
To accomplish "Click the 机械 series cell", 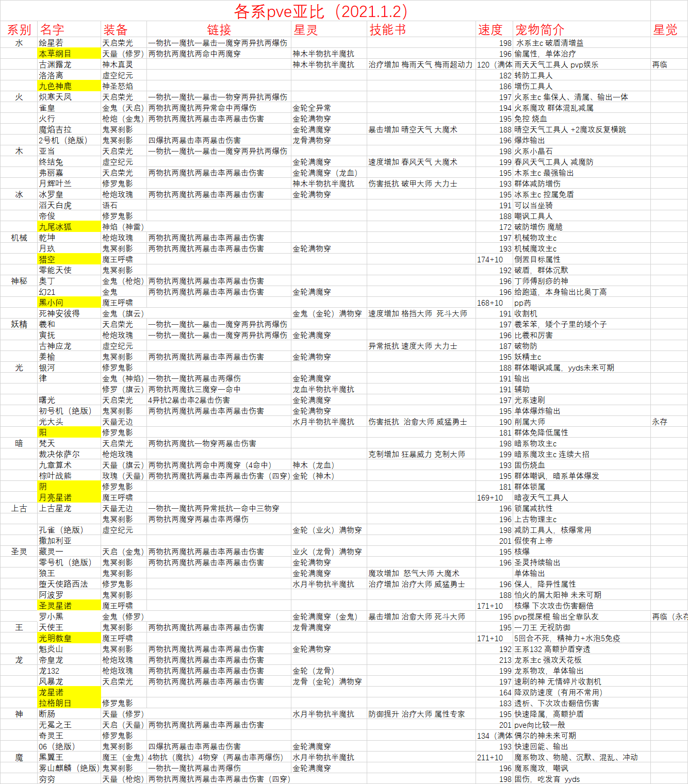I will [x=19, y=238].
